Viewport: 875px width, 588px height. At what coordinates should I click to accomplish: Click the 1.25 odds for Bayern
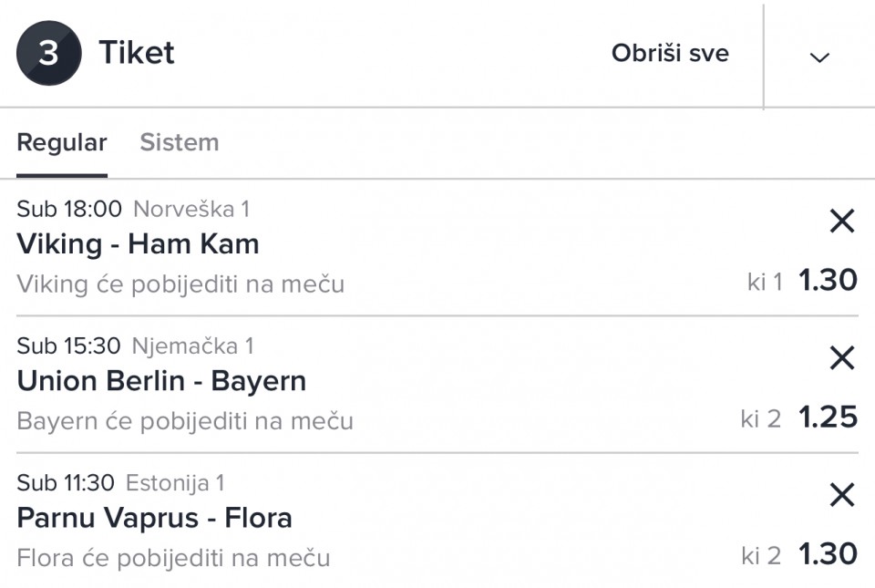(x=828, y=418)
